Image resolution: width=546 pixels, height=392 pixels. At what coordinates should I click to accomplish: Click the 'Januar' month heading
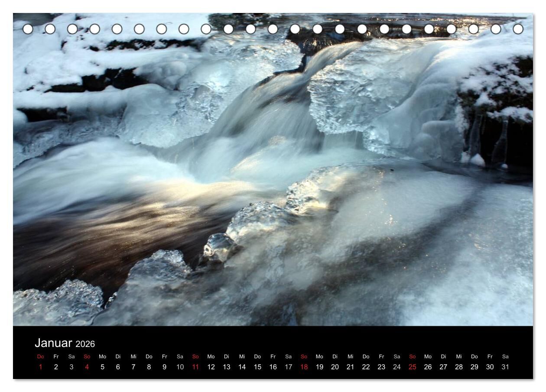pos(53,343)
